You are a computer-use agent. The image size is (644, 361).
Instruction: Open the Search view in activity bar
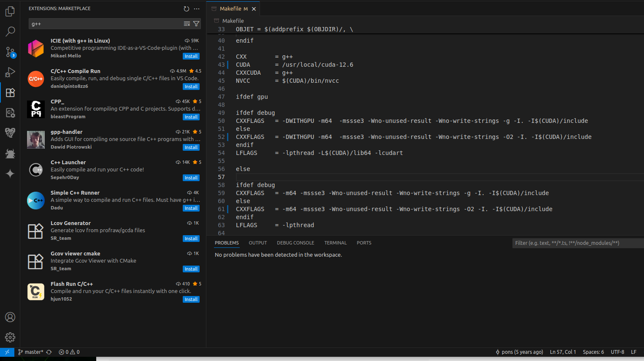10,32
